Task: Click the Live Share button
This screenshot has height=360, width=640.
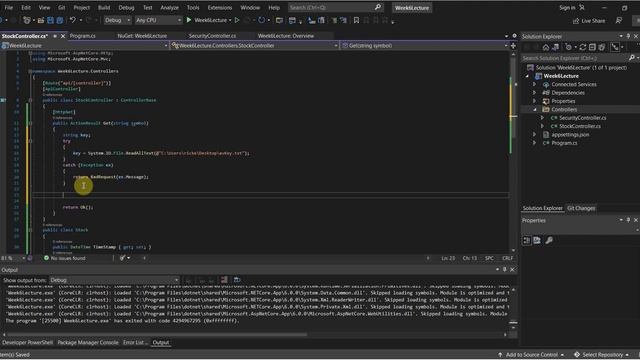Action: pos(589,20)
